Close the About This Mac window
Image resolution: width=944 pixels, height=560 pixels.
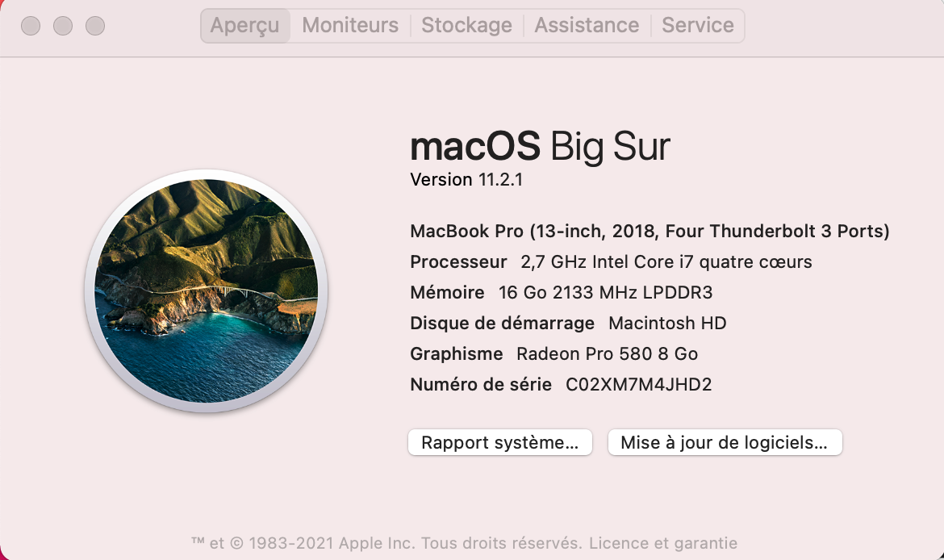31,26
